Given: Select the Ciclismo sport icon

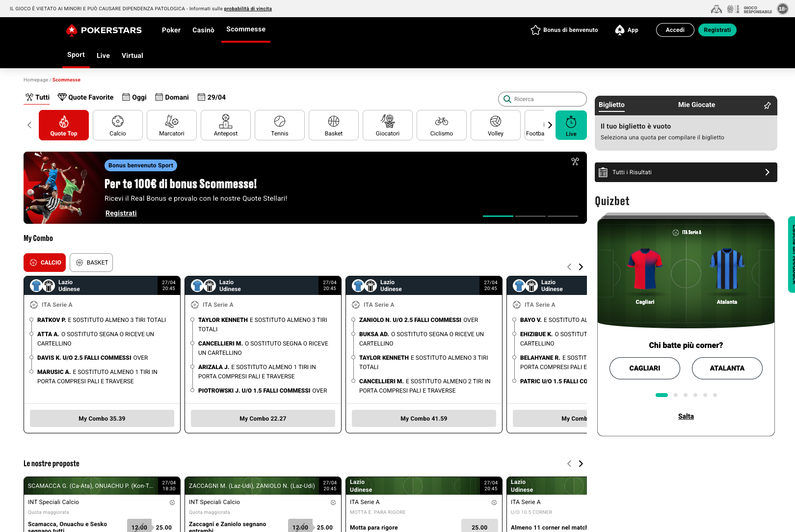Looking at the screenshot, I should [442, 125].
